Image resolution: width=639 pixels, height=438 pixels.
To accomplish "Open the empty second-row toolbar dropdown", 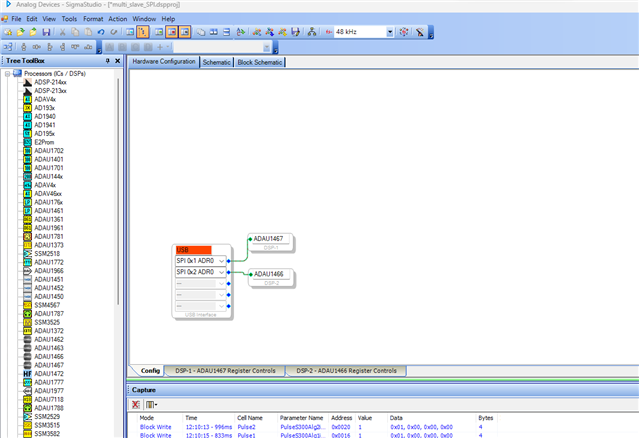I will pyautogui.click(x=267, y=47).
